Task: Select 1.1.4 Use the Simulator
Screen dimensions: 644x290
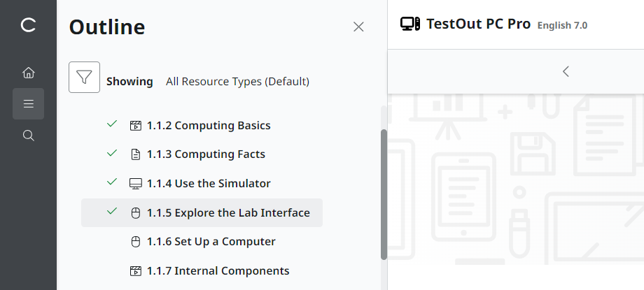Action: coord(209,184)
